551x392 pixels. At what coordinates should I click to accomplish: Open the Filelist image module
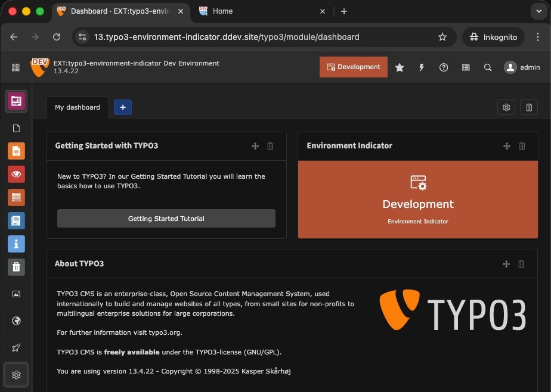pyautogui.click(x=16, y=294)
